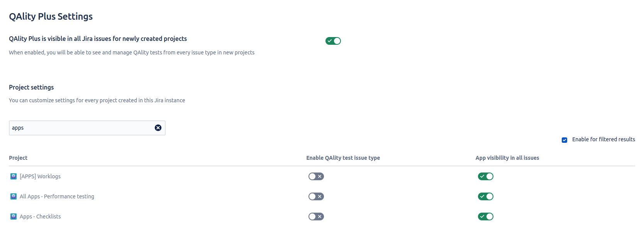Viewport: 644px width, 247px height.
Task: Click into the project search field containing 'apps'
Action: pyautogui.click(x=81, y=128)
